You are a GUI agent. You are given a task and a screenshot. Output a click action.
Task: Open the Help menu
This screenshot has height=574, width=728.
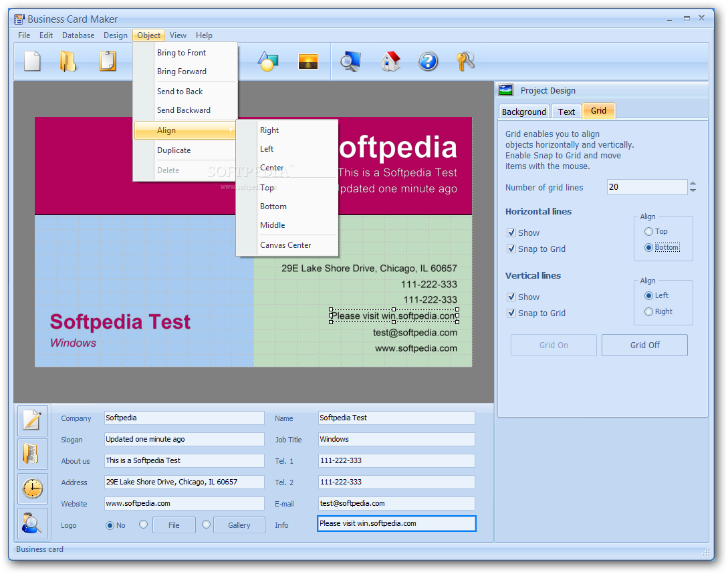(204, 35)
